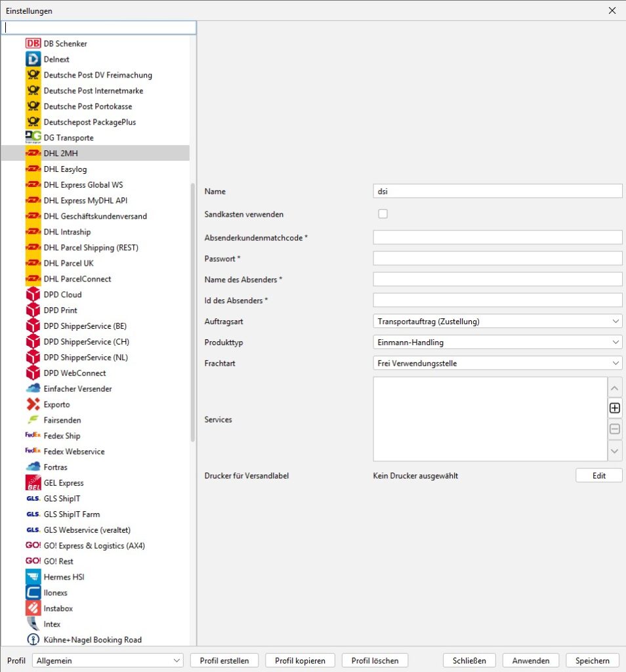
Task: Click the Speichern button
Action: 592,661
